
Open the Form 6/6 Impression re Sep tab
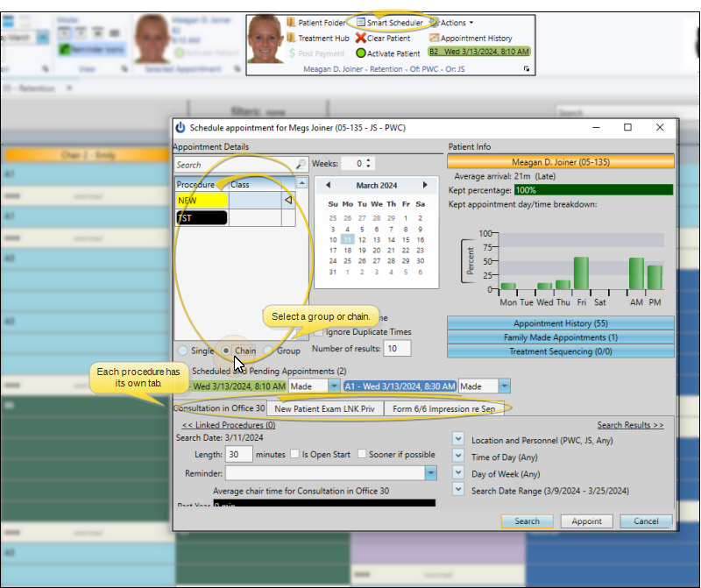(x=443, y=408)
